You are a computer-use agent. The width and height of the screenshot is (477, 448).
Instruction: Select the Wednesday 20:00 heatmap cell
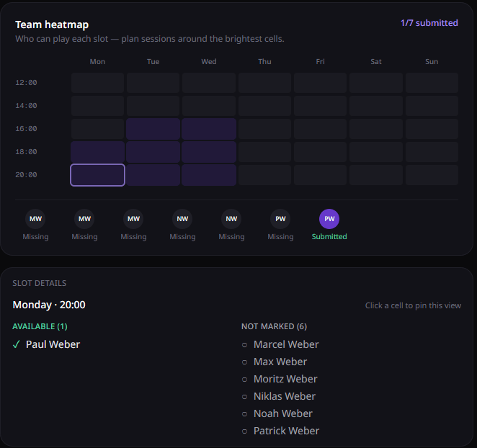coord(209,175)
